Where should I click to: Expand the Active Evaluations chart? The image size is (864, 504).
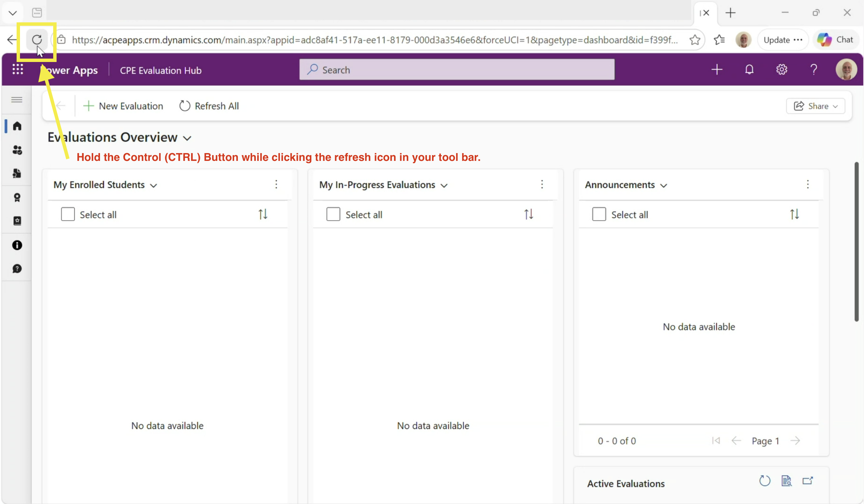coord(808,481)
